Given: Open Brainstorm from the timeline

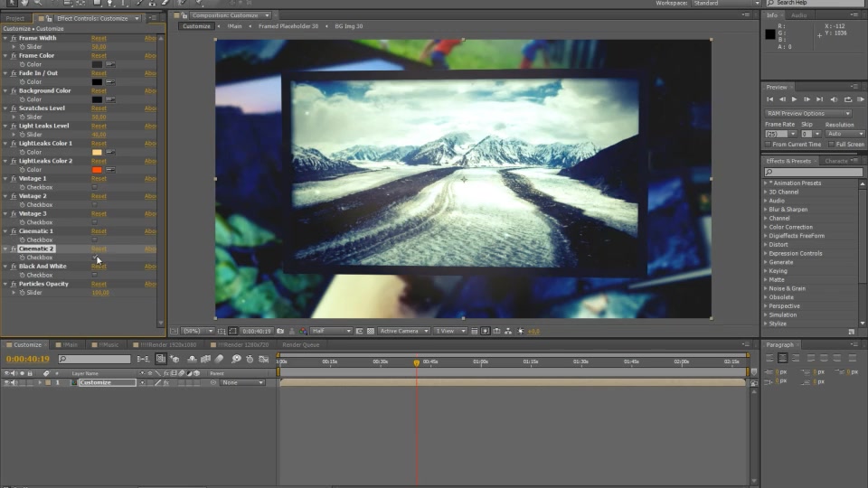Looking at the screenshot, I should pos(236,359).
